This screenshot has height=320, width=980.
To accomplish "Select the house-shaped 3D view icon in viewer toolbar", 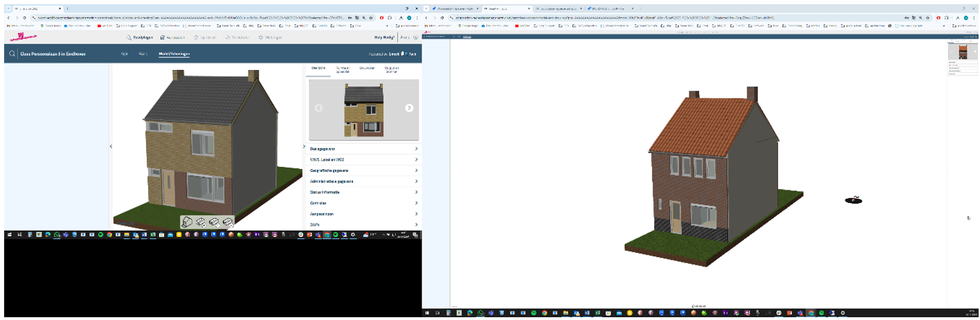I will click(187, 222).
